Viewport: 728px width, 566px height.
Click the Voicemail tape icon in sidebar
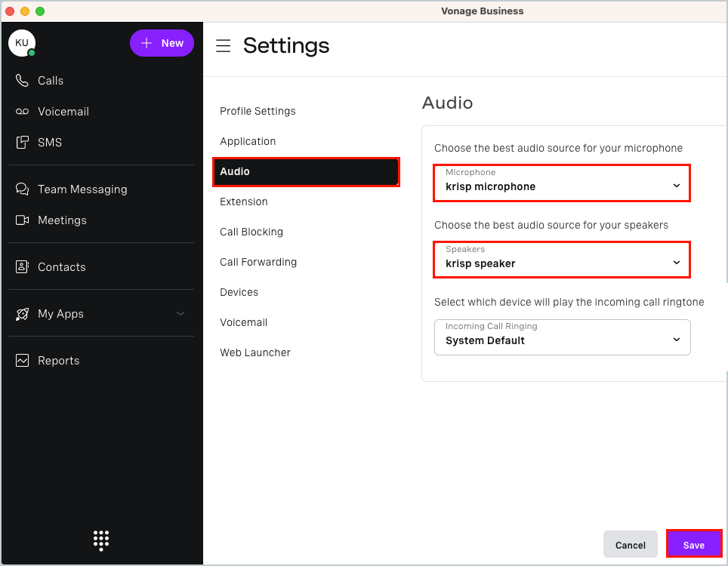coord(22,112)
